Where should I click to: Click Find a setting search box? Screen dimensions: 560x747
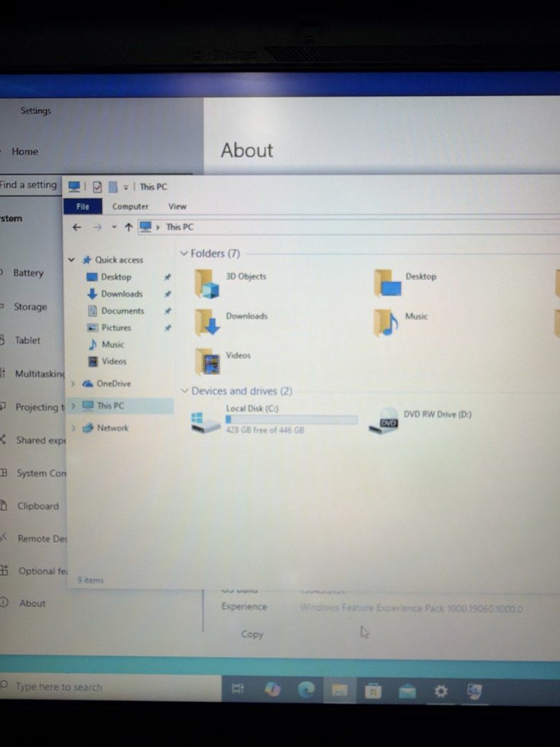(x=28, y=185)
